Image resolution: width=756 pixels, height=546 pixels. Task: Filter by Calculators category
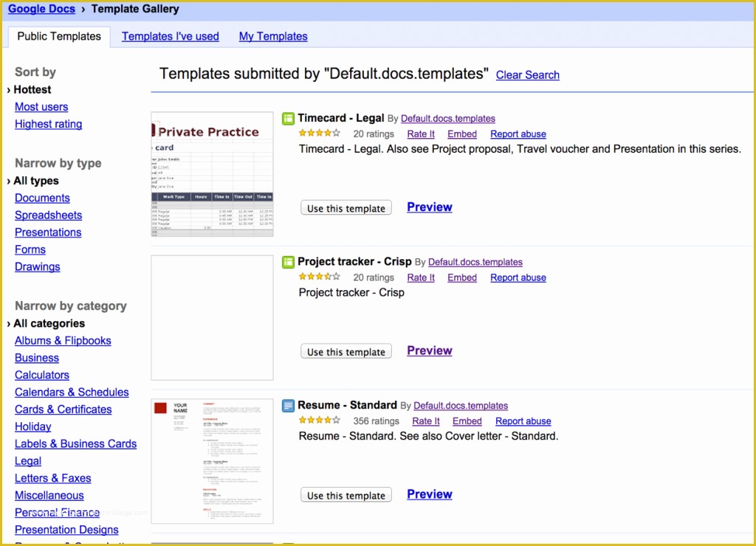(x=42, y=375)
